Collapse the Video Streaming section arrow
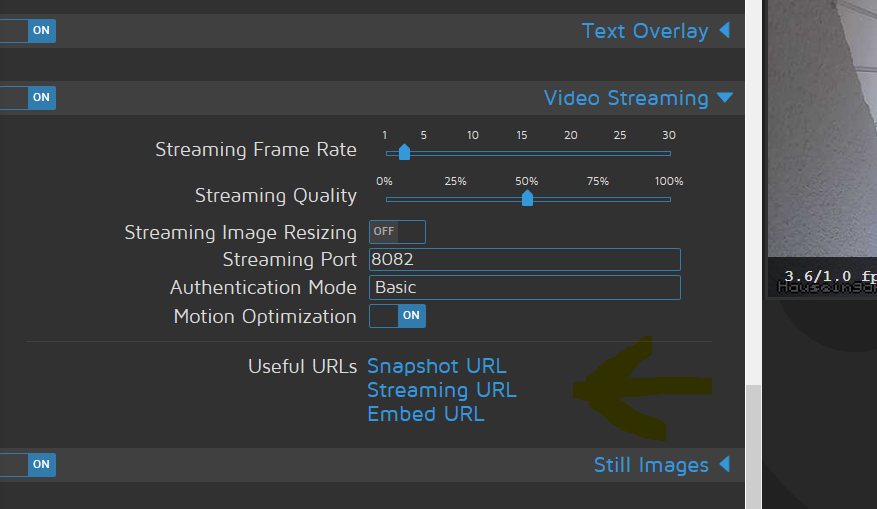Screen dimensions: 877x509 [x=725, y=98]
